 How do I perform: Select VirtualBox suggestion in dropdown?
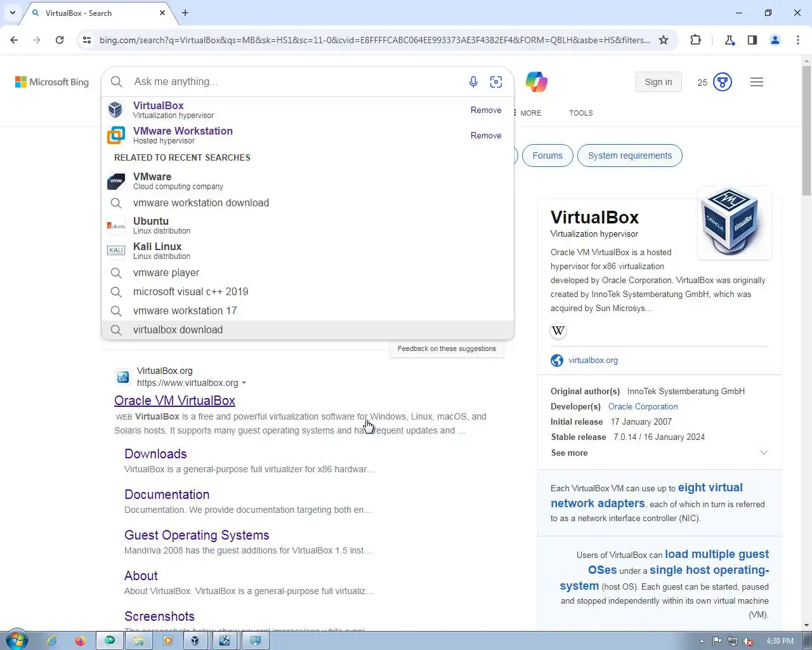307,110
